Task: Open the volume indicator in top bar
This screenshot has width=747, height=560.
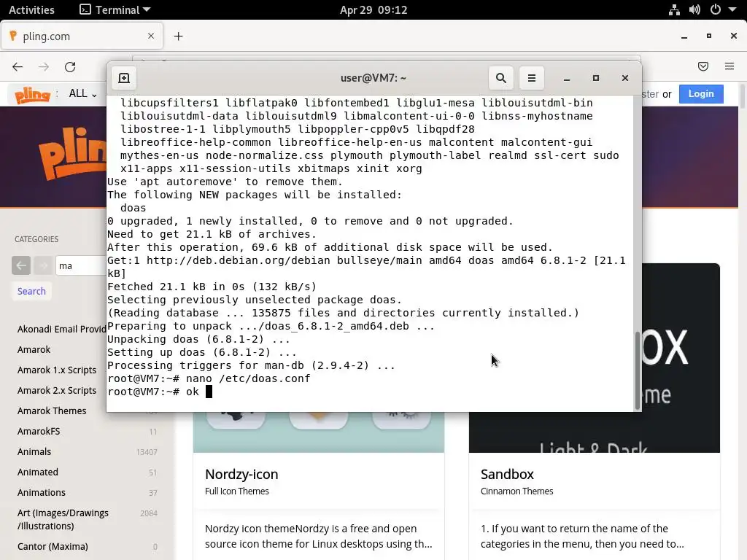Action: [694, 9]
